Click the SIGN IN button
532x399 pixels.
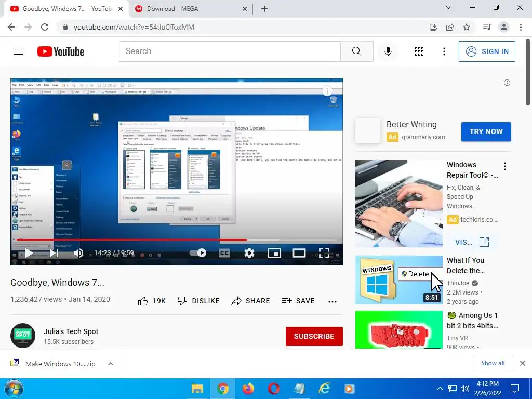click(x=487, y=51)
